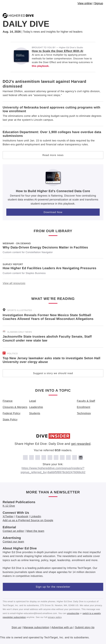Click the Politico source icon
Viewport: 106px width, 644px height.
[x=4, y=353]
